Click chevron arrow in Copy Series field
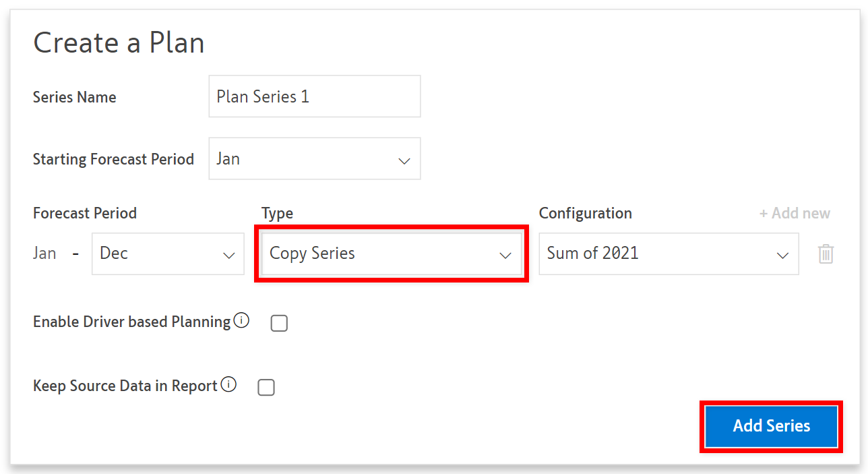The height and width of the screenshot is (474, 868). click(505, 256)
